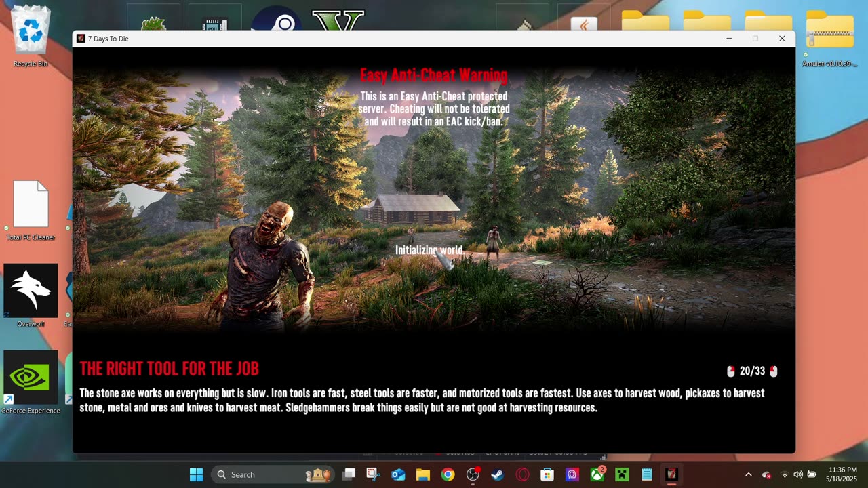Open File Explorer from taskbar
Screen dimensions: 868x488
pos(423,474)
